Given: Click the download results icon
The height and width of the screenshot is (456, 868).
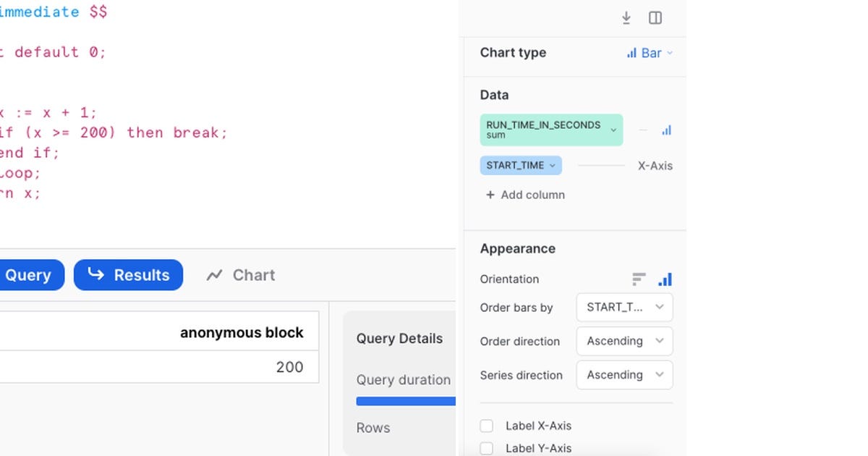Looking at the screenshot, I should [626, 18].
